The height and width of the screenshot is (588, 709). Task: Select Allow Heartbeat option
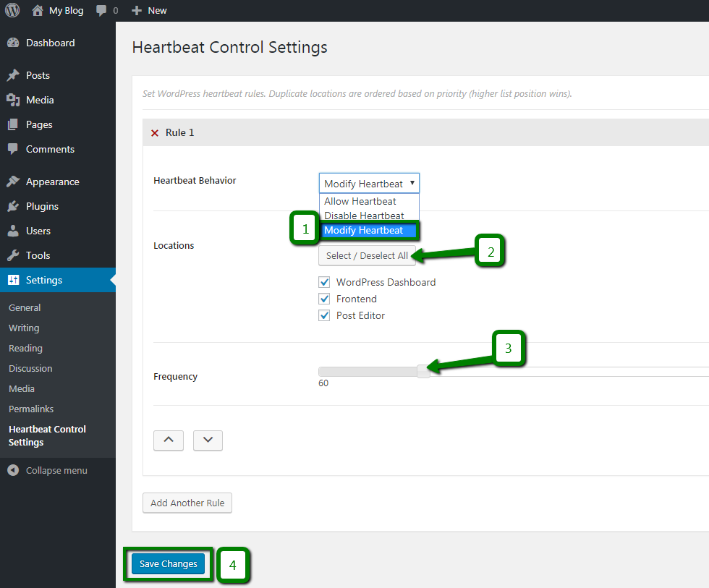(x=360, y=201)
